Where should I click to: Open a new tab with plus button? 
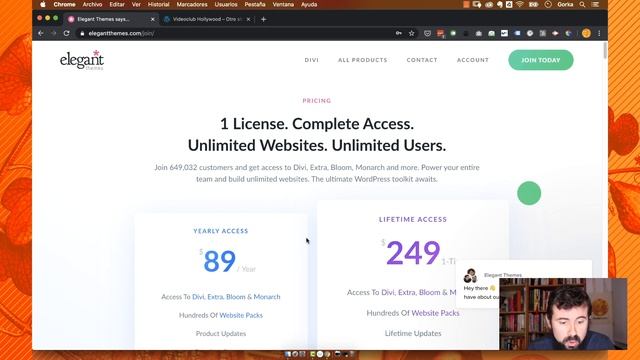pos(263,19)
